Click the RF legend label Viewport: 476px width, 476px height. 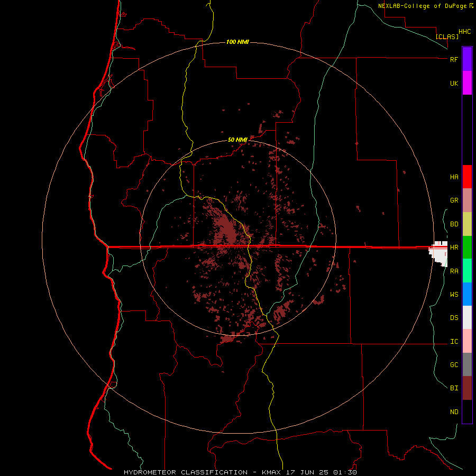click(x=454, y=59)
